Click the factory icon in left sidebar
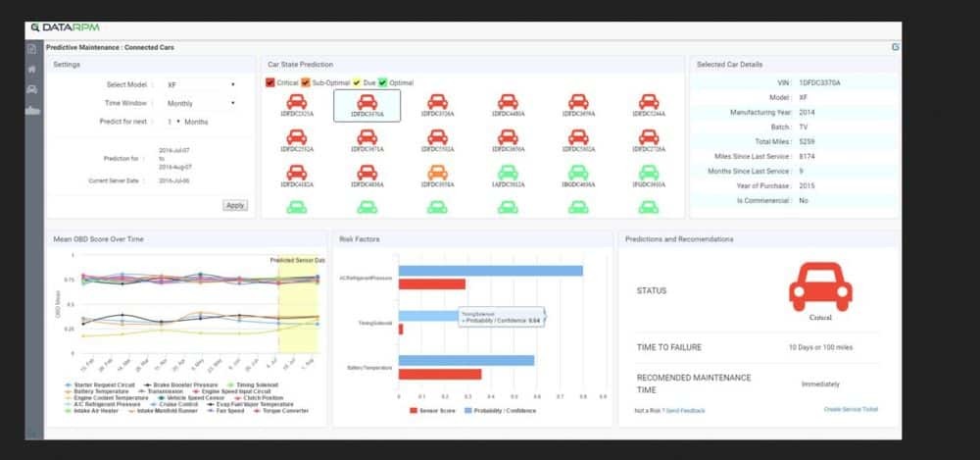The image size is (980, 460). click(x=32, y=111)
